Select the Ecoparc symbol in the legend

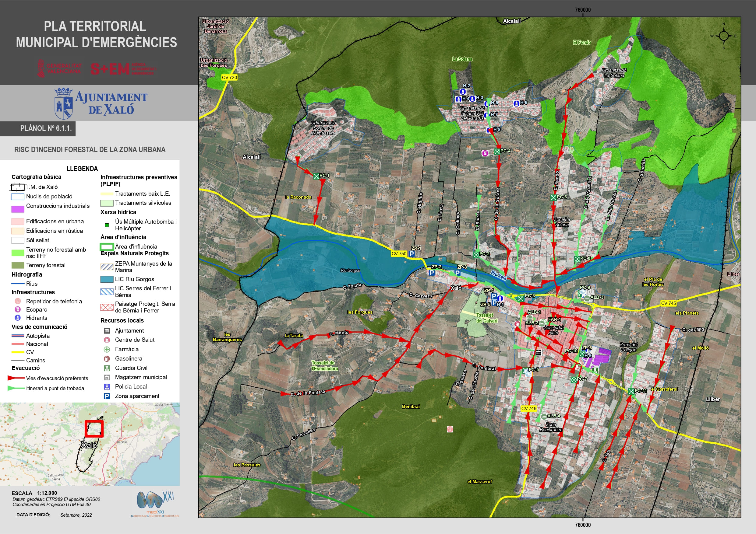(x=18, y=310)
